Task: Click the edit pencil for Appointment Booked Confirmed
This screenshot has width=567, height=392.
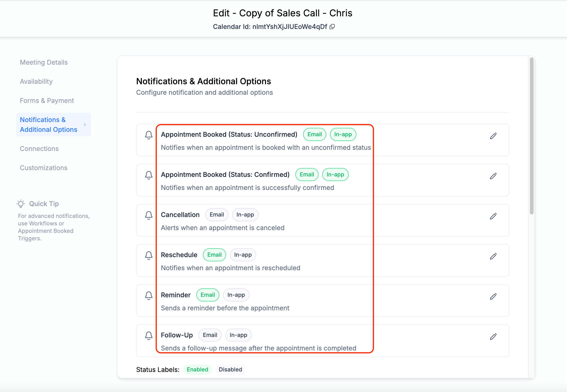Action: (x=494, y=176)
